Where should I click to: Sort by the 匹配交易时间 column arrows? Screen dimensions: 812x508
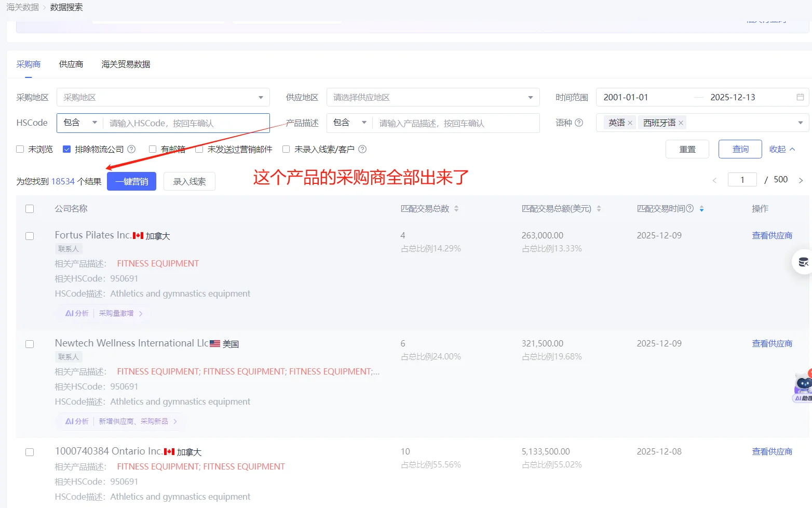point(702,208)
